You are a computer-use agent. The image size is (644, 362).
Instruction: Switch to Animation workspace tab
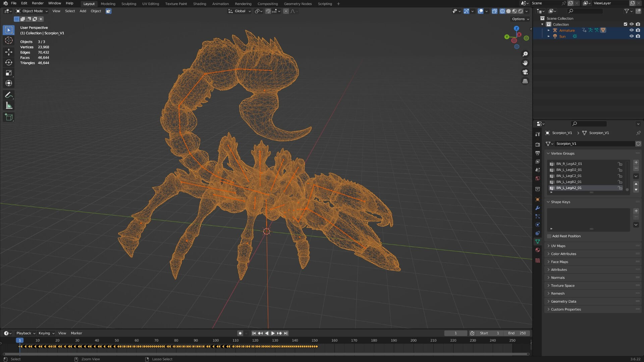click(x=220, y=4)
